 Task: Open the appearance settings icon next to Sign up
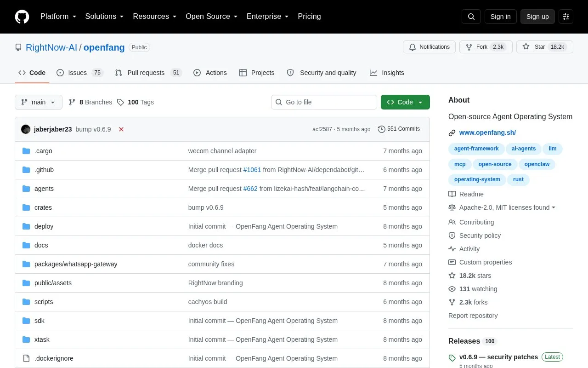566,17
